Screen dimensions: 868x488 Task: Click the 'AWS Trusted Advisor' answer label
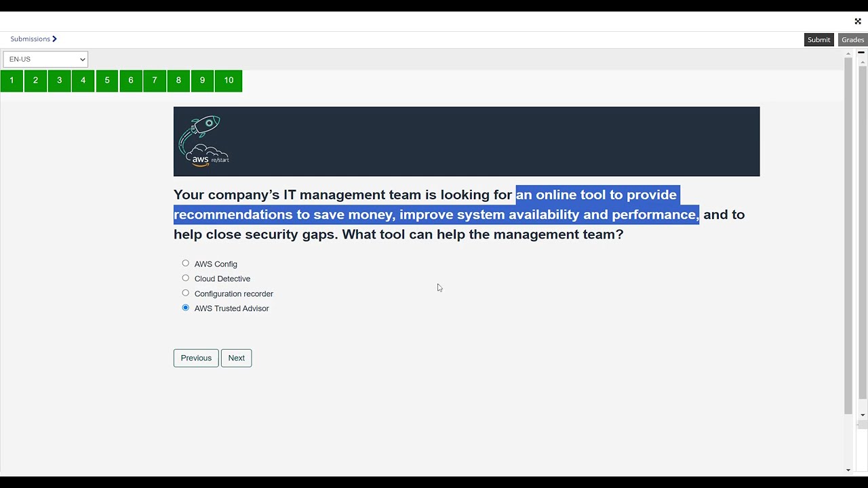[231, 308]
